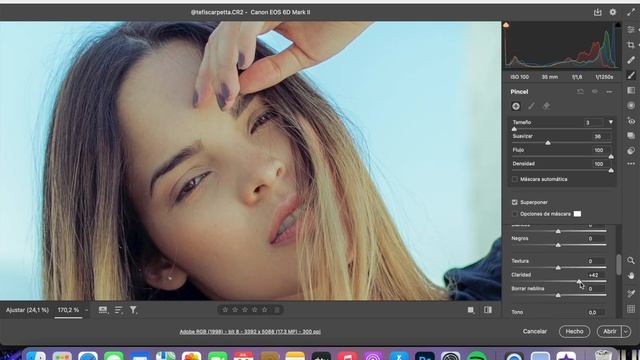Click the Tono value field
The image size is (640, 360).
tap(596, 312)
